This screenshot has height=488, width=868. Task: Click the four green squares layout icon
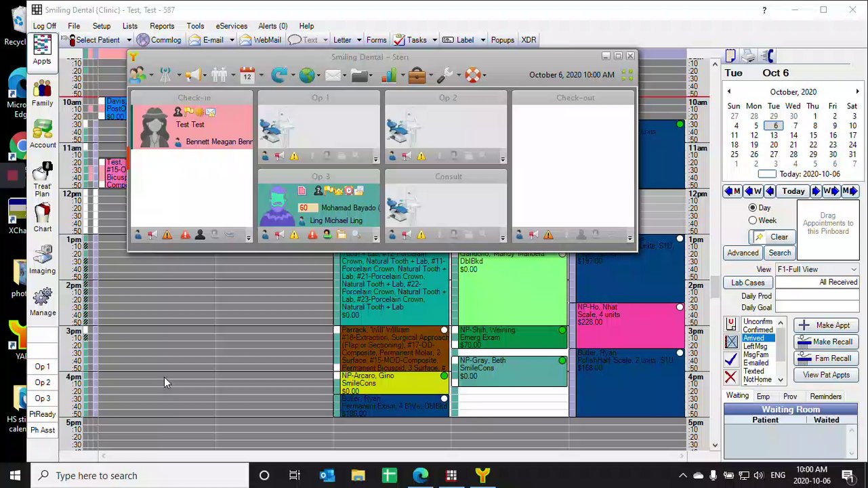click(627, 75)
